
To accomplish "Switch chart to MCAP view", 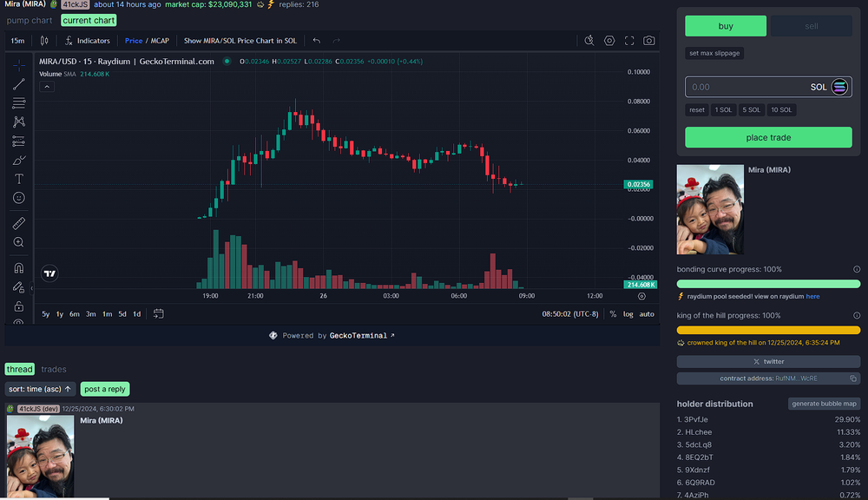I will (x=160, y=41).
